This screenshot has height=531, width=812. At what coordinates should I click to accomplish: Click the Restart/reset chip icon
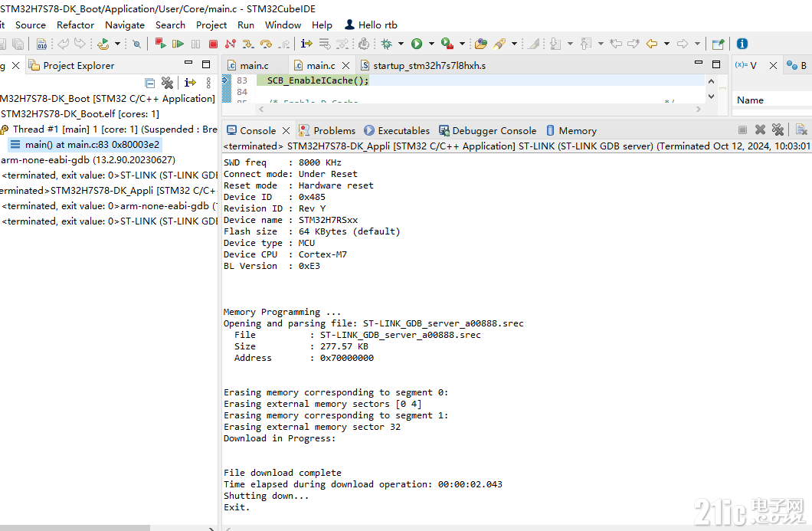click(103, 44)
